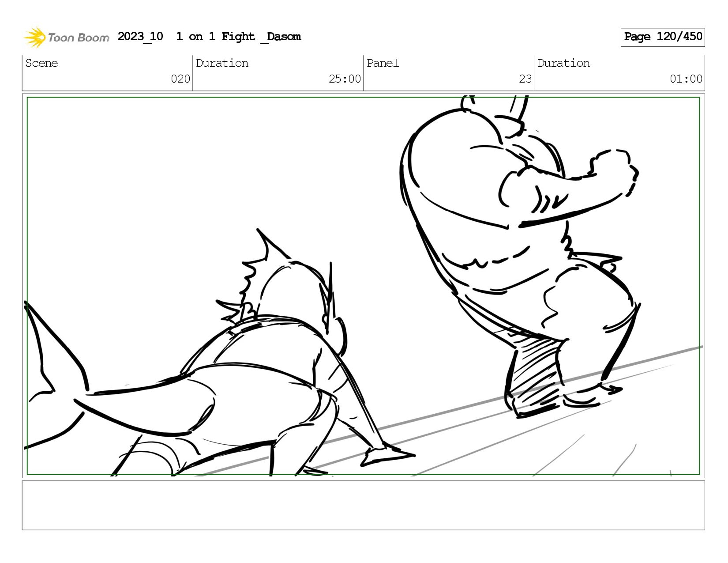728x563 pixels.
Task: Click the panel duration value '01:00'
Action: click(x=686, y=79)
